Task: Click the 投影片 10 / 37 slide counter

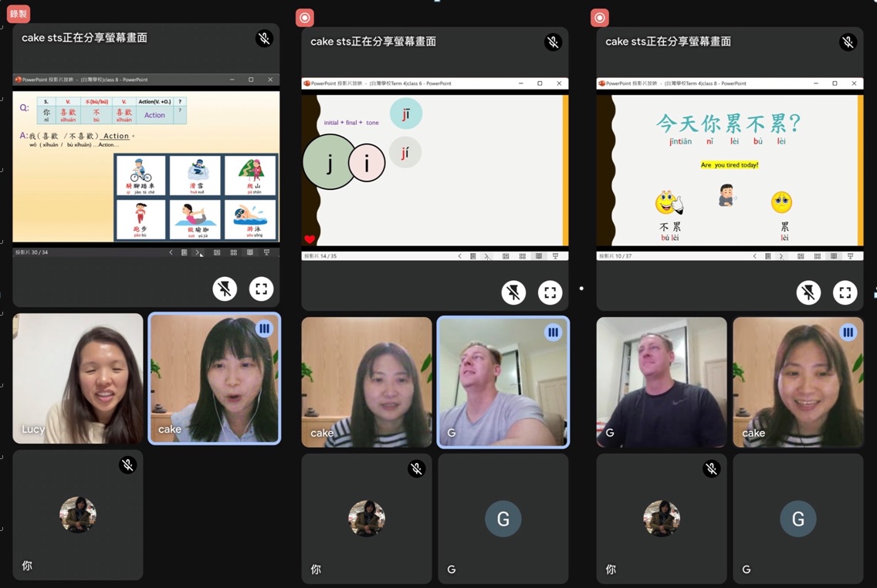Action: (x=614, y=255)
